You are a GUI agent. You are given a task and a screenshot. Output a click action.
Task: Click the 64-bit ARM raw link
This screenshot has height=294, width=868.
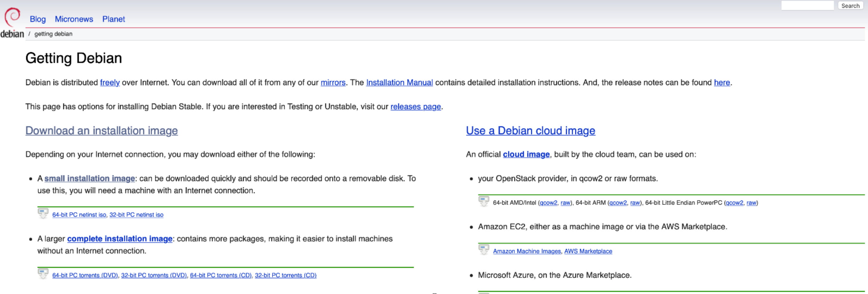click(635, 203)
